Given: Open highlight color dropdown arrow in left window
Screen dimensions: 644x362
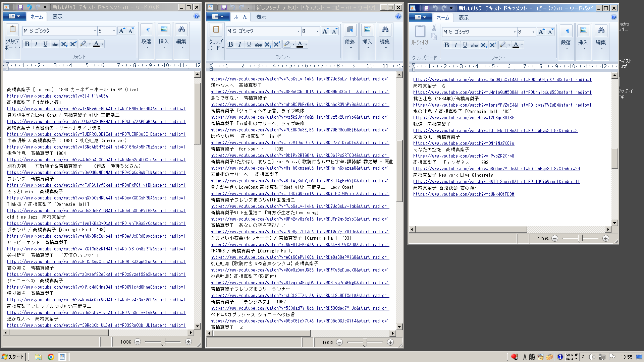Looking at the screenshot, I should tap(90, 44).
